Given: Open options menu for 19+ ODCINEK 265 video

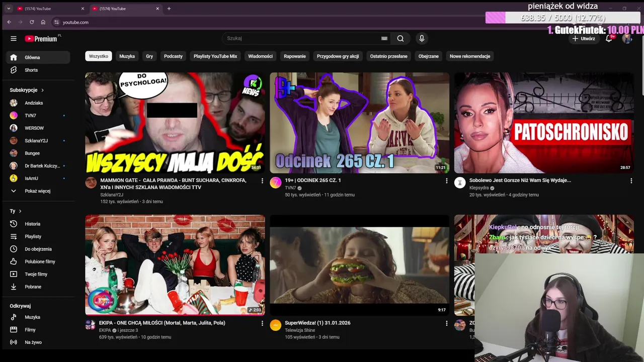Looking at the screenshot, I should point(446,181).
